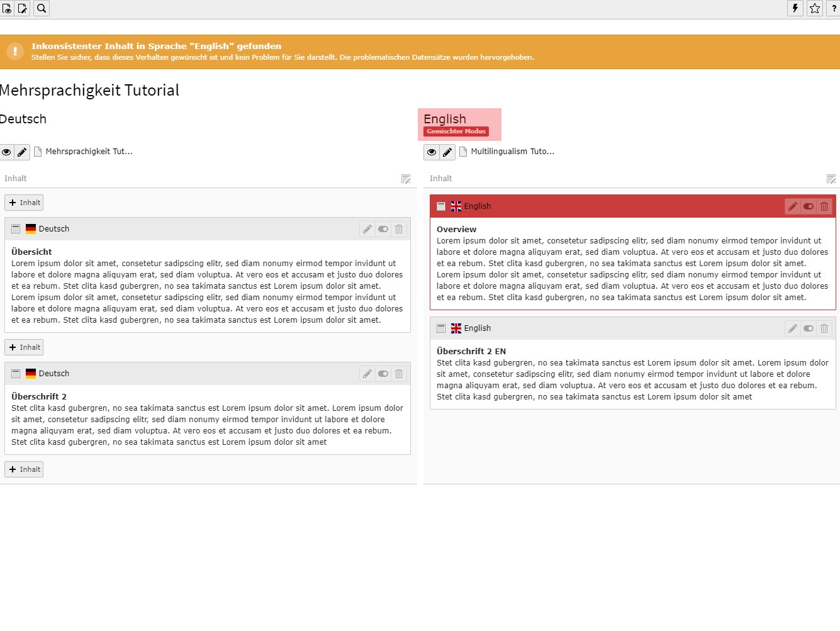Click the view webpage icon in top toolbar

click(7, 9)
